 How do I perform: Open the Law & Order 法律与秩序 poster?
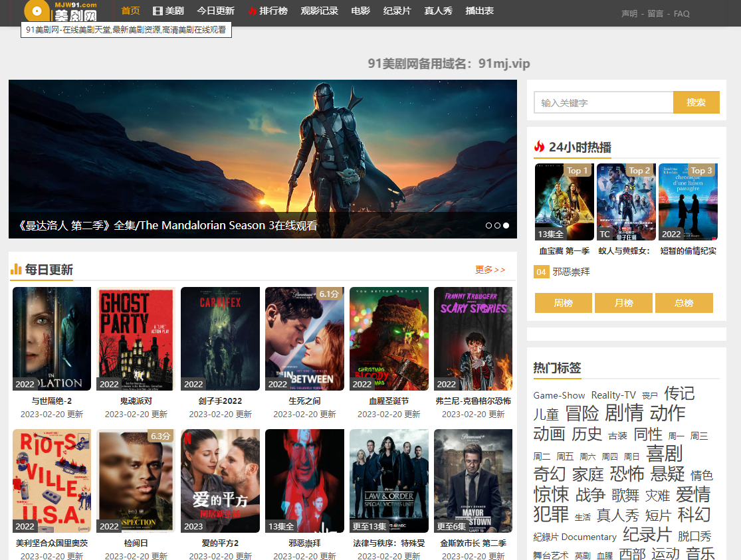click(x=389, y=481)
